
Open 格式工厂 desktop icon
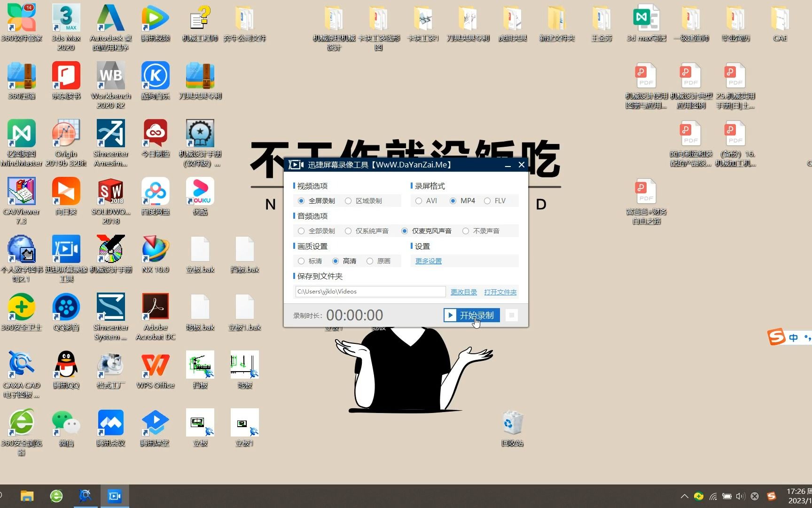pyautogui.click(x=111, y=370)
